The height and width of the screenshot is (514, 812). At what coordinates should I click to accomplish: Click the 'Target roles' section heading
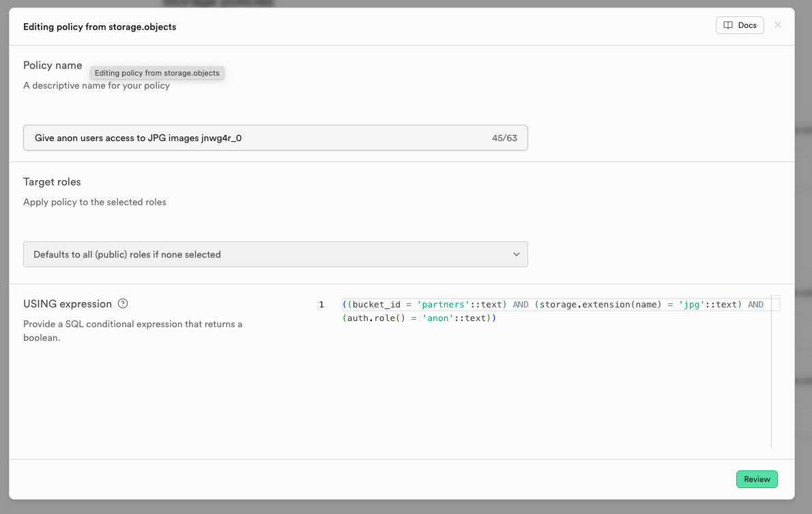(x=52, y=182)
